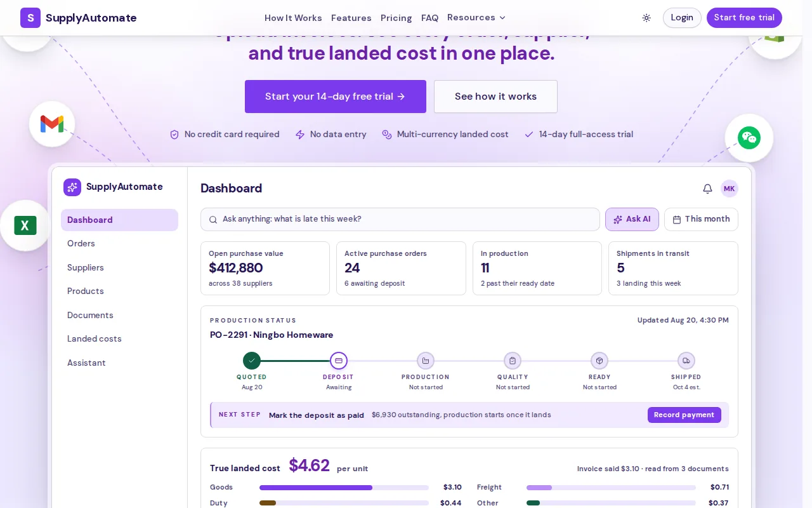
Task: Click the Excel integration icon
Action: coord(25,225)
